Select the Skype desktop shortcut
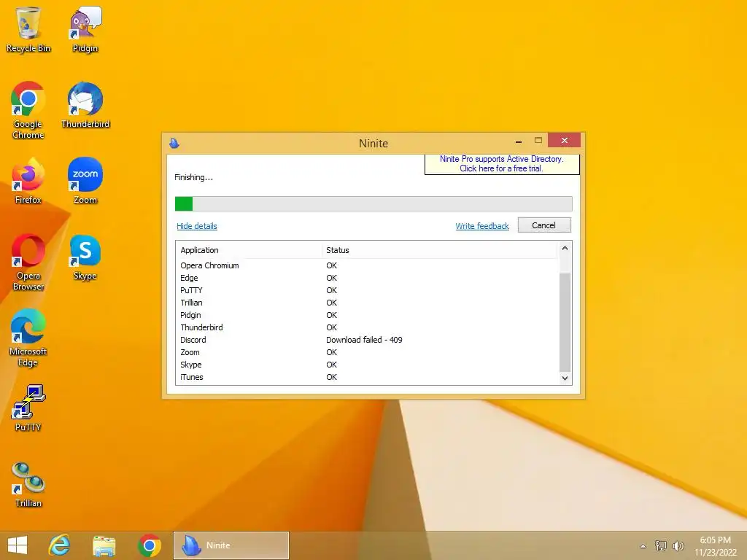This screenshot has height=560, width=747. [x=85, y=257]
